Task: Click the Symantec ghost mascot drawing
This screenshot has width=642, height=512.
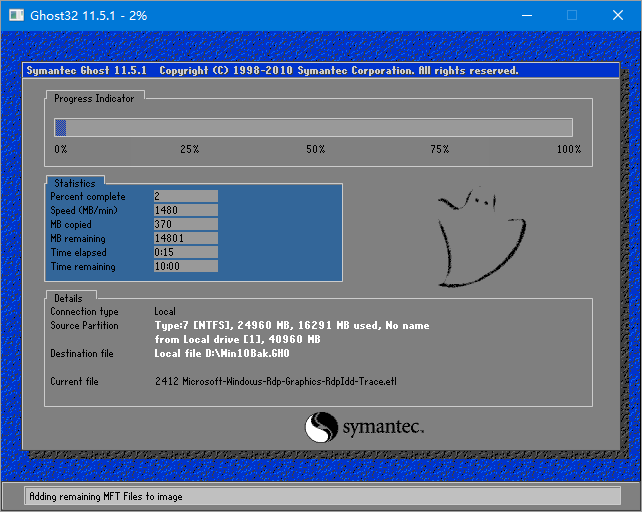Action: (470, 237)
